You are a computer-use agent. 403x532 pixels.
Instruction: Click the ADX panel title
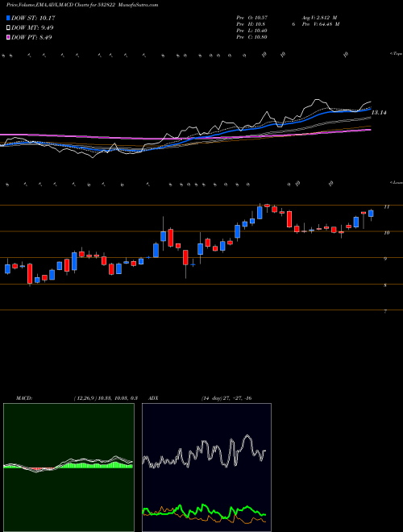coord(154,398)
